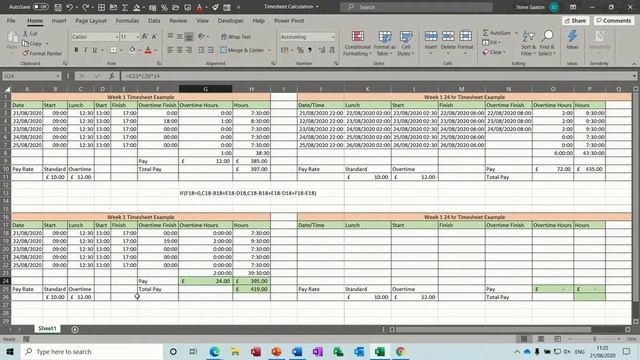Image resolution: width=640 pixels, height=360 pixels.
Task: Click the percent icon in the quick access toolbar
Action: pyautogui.click(x=164, y=7)
